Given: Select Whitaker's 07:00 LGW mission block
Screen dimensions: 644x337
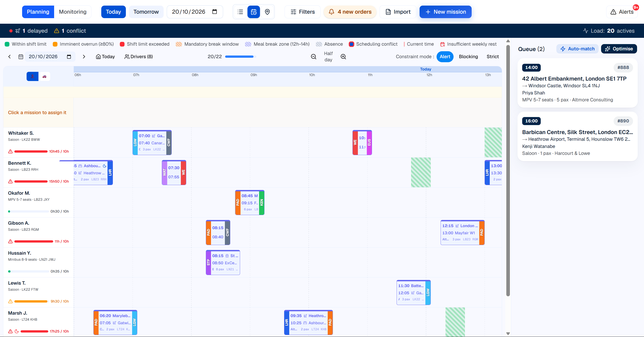Looking at the screenshot, I should 152,143.
